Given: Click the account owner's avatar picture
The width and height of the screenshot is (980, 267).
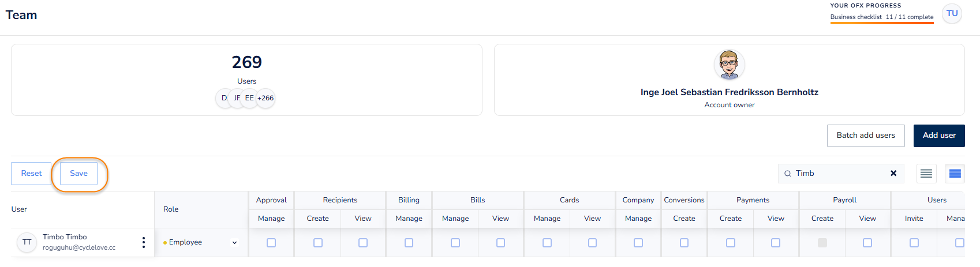Looking at the screenshot, I should coord(729,65).
